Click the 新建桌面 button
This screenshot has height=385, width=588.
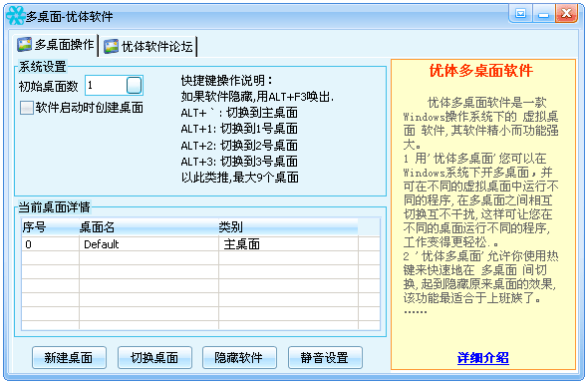(x=69, y=357)
